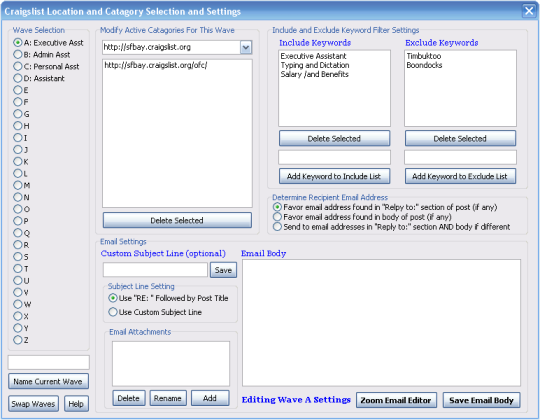This screenshot has height=420, width=540.
Task: Click inside the Email Body text area
Action: (x=381, y=323)
